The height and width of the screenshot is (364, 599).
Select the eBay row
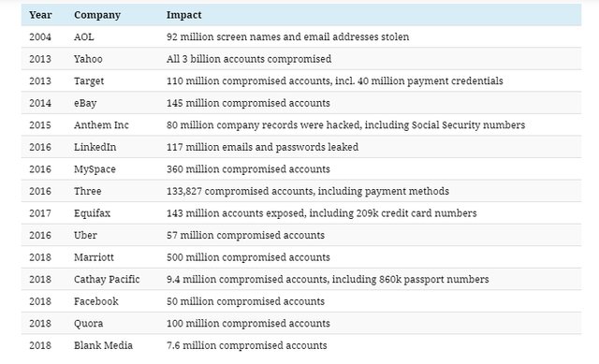coord(301,103)
